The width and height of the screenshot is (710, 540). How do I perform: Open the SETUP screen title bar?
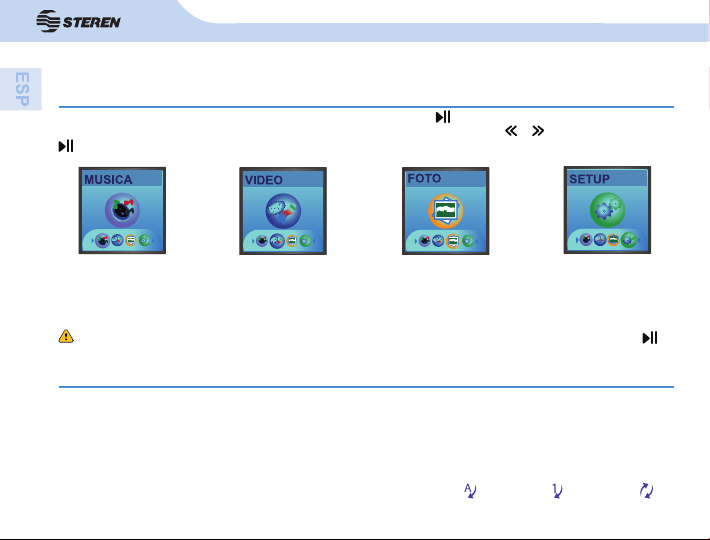(607, 179)
